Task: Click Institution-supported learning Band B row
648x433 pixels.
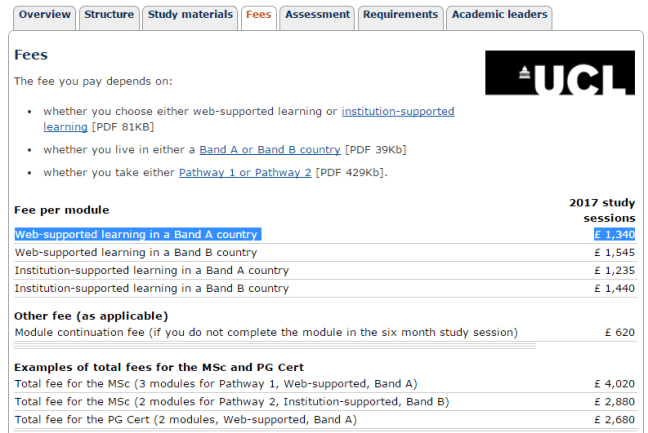Action: tap(151, 289)
